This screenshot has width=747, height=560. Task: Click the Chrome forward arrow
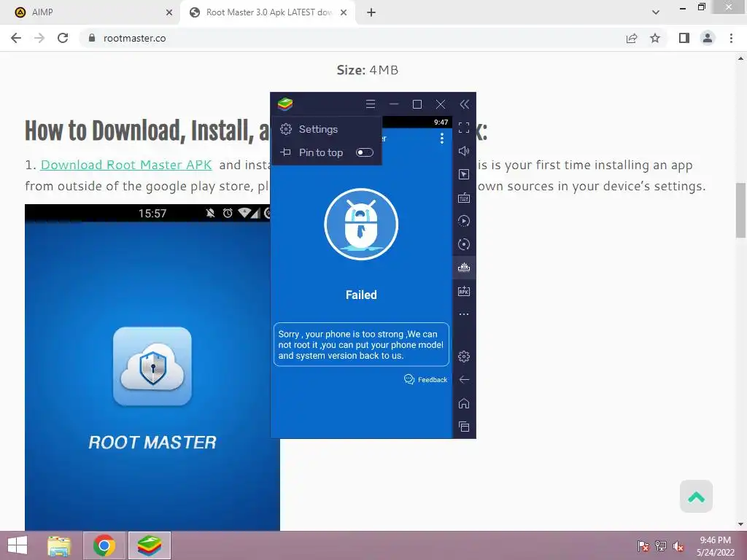(x=39, y=38)
